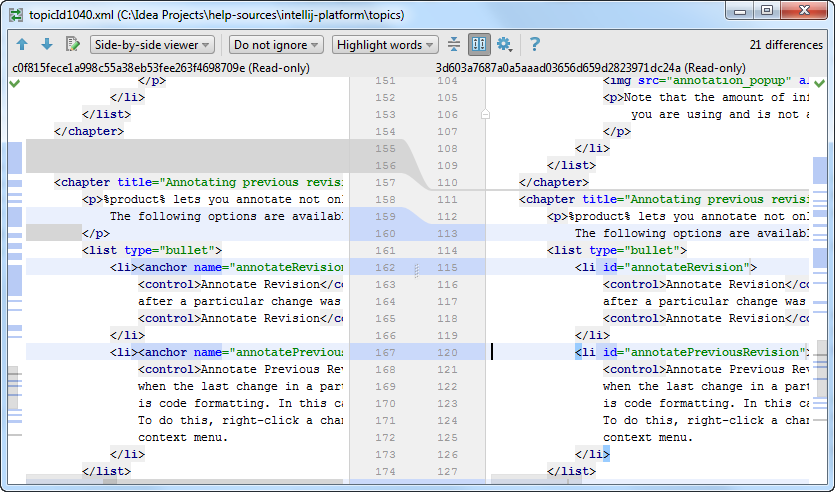
Task: Click the green checkmark on right edge
Action: [x=820, y=85]
